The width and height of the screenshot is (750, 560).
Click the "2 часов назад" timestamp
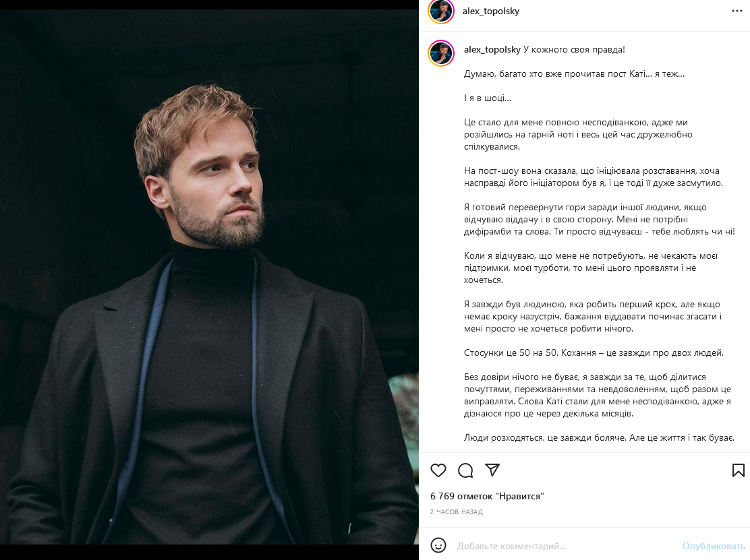[457, 512]
